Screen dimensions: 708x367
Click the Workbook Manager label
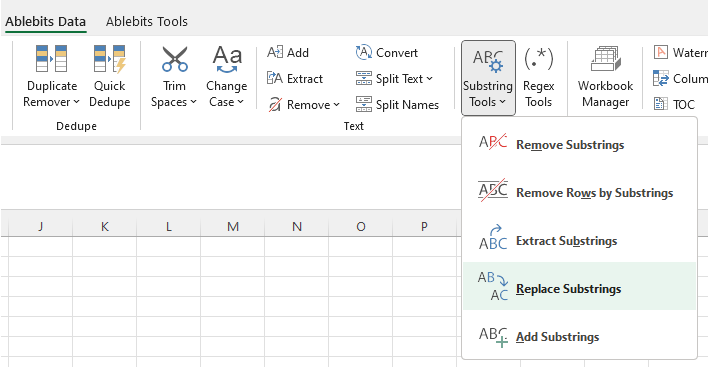(x=606, y=94)
